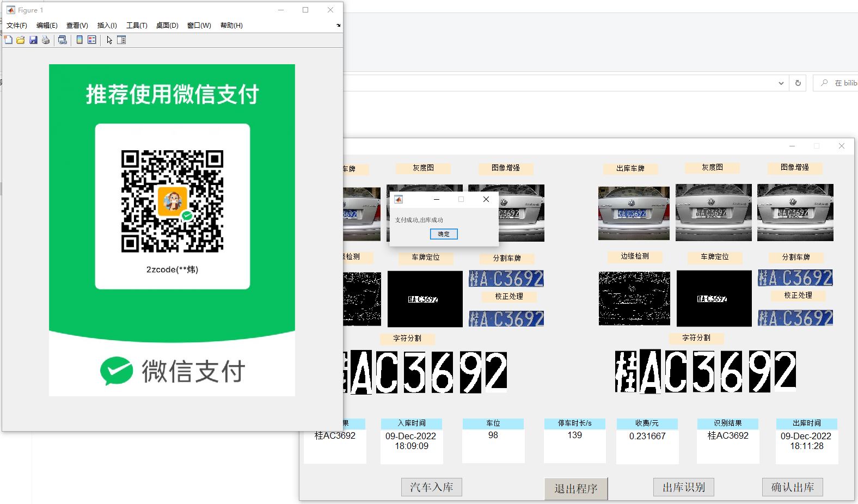
Task: Click the right-side 边缘检测 edge image
Action: point(634,299)
